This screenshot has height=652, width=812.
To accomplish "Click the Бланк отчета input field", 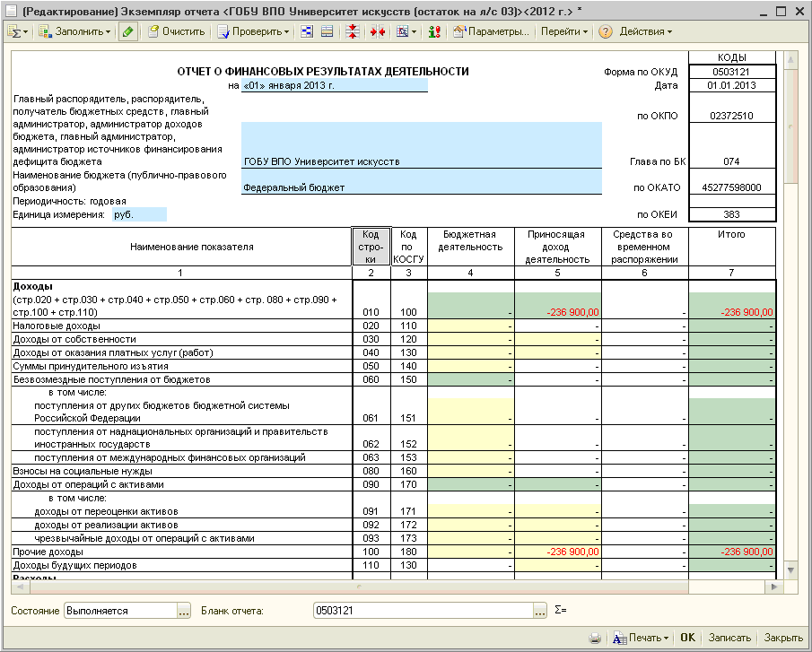I will point(422,611).
